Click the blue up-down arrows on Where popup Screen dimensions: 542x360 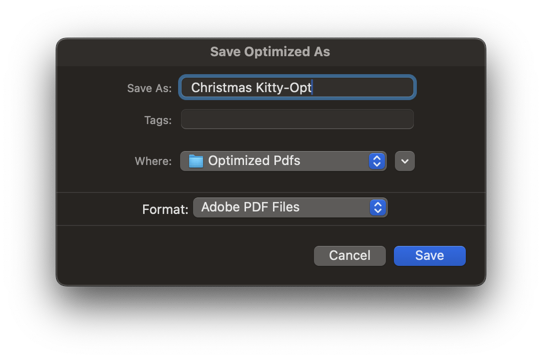(377, 161)
